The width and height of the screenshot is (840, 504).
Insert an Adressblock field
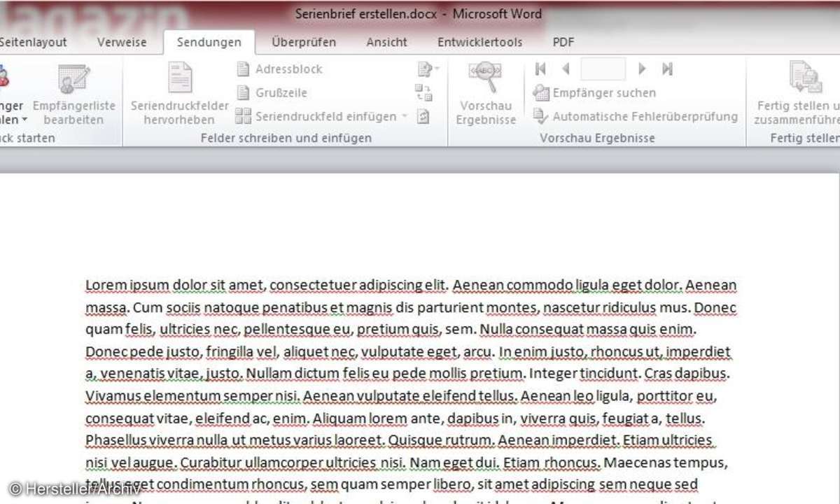pos(279,69)
